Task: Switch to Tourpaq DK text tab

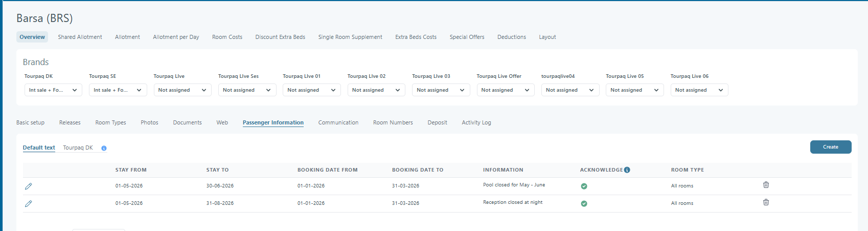Action: (78, 148)
